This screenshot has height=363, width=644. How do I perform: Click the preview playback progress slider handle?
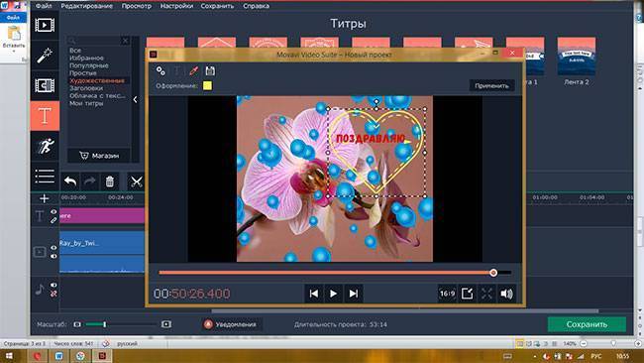coord(493,273)
